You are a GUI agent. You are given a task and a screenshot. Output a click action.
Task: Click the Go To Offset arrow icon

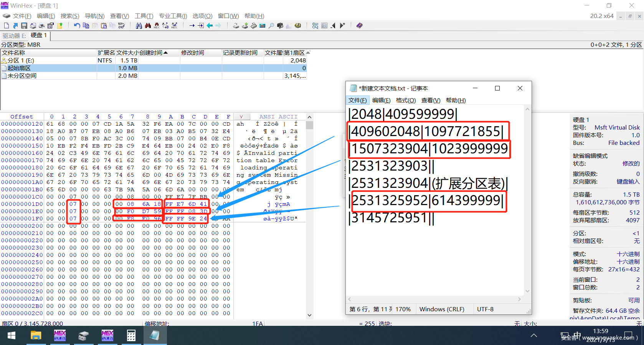click(x=192, y=26)
